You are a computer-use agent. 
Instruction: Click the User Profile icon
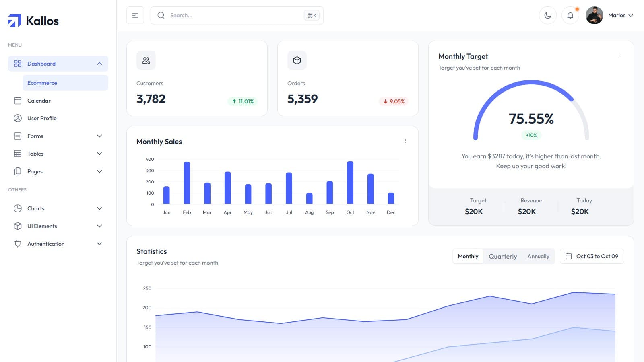click(18, 118)
